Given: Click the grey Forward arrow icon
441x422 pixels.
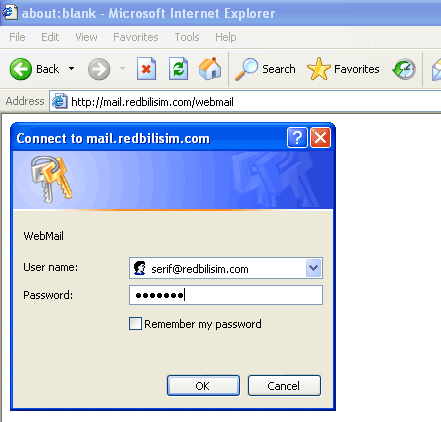Looking at the screenshot, I should tap(99, 69).
